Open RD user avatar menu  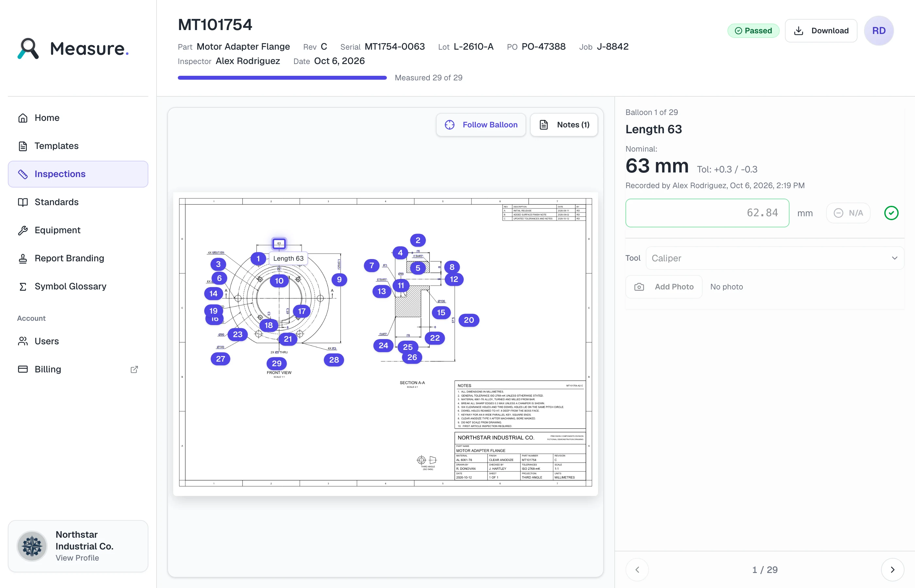click(x=878, y=31)
